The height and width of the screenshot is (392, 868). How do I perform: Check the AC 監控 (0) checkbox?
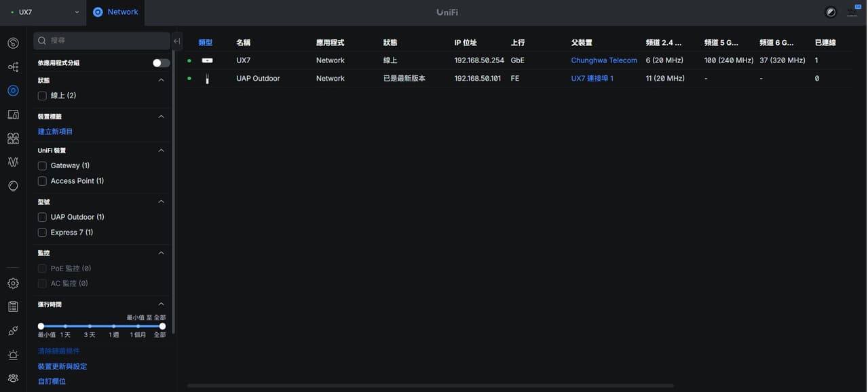(x=42, y=283)
